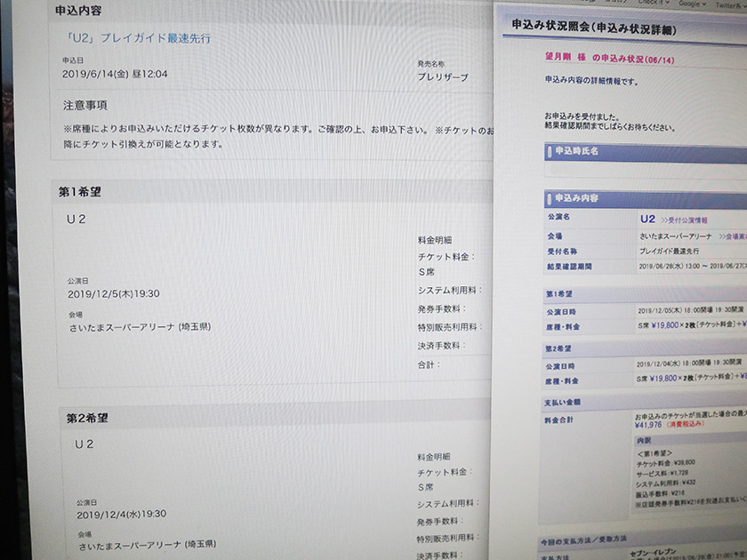Click the 申込み内容 section header in status window

tap(646, 199)
